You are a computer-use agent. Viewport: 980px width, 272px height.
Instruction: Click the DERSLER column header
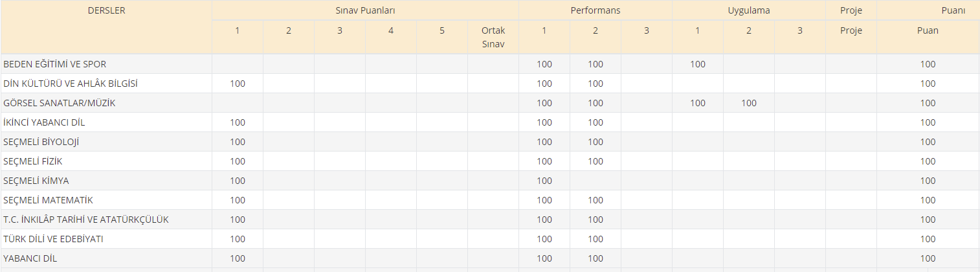click(106, 10)
